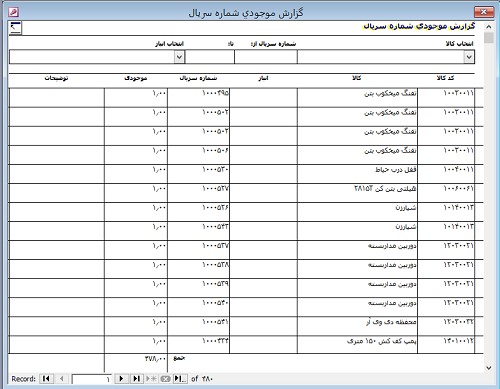
Task: Click the scroll down arrow
Action: [489, 368]
